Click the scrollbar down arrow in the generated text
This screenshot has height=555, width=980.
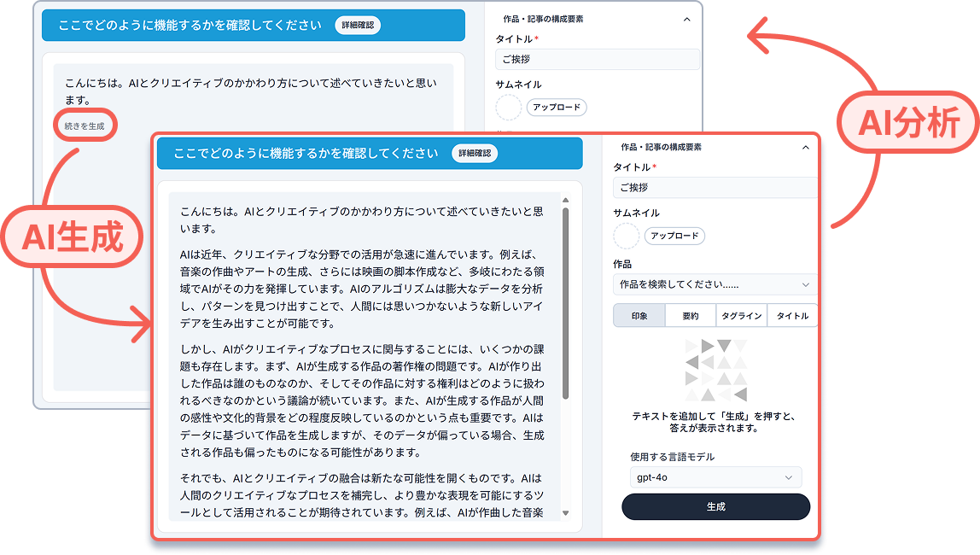click(565, 513)
